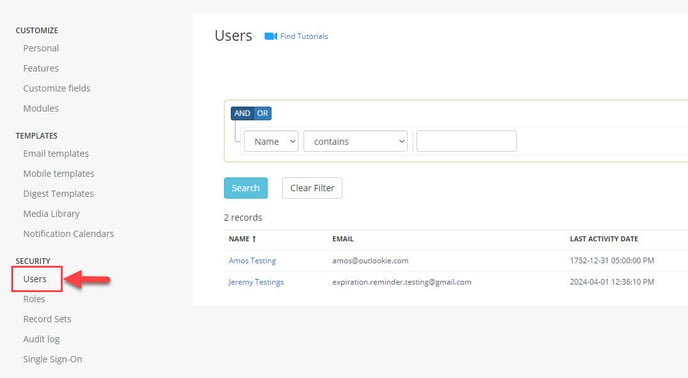This screenshot has height=378, width=688.
Task: Open Features in Customize section
Action: [x=41, y=68]
